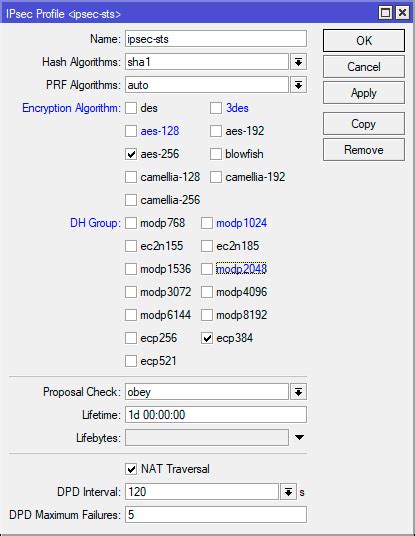The height and width of the screenshot is (536, 415).
Task: Click into the Name input field
Action: 216,39
